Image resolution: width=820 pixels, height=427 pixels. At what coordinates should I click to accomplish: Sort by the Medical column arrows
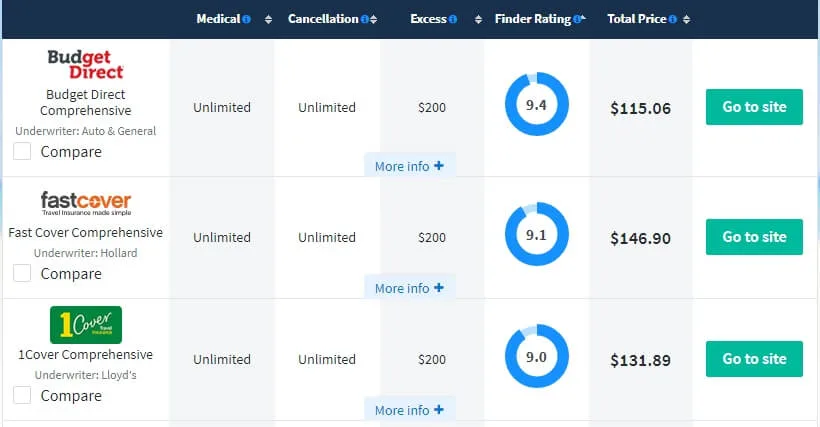[268, 19]
